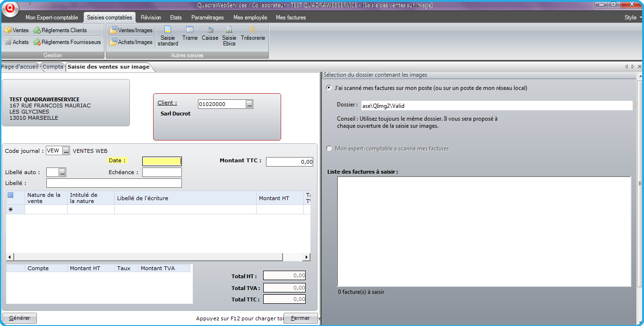
Task: Click the Total TTC field
Action: pos(284,299)
